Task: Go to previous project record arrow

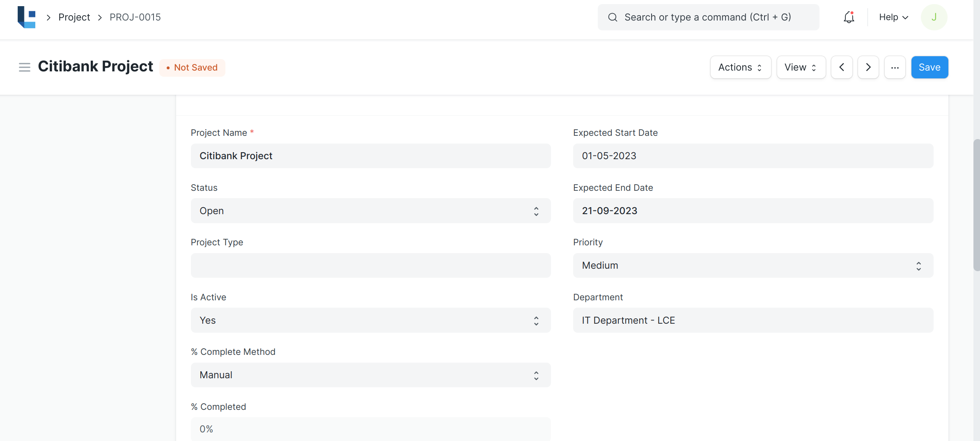Action: click(842, 67)
